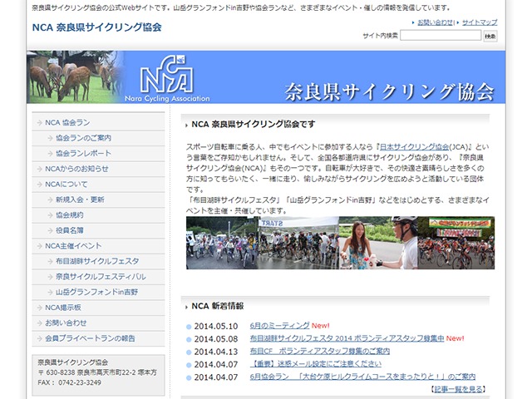Open the 日本サイクリング協会 link in the intro
532x399 pixels.
coord(414,147)
